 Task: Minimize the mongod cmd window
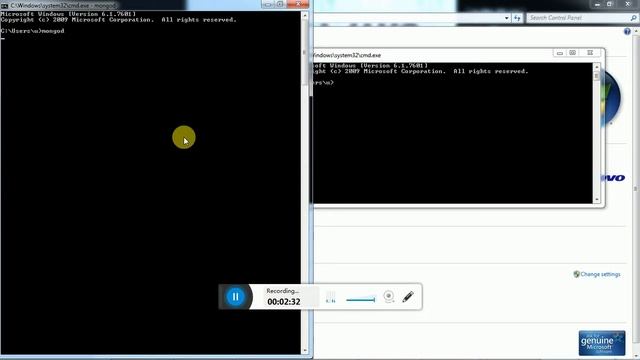pyautogui.click(x=268, y=4)
